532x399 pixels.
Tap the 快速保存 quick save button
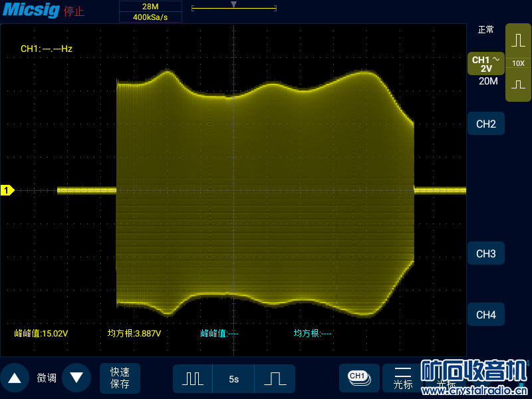coord(120,378)
